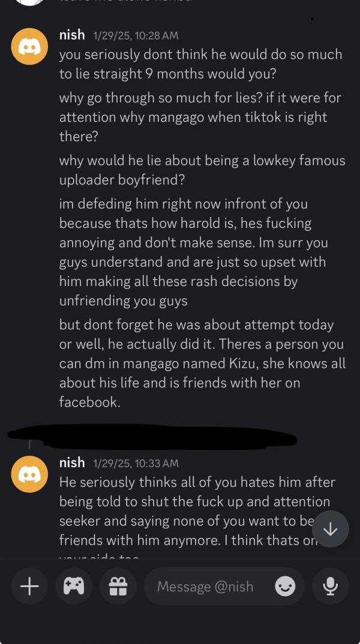Open the gift Nitro icon

pyautogui.click(x=118, y=586)
